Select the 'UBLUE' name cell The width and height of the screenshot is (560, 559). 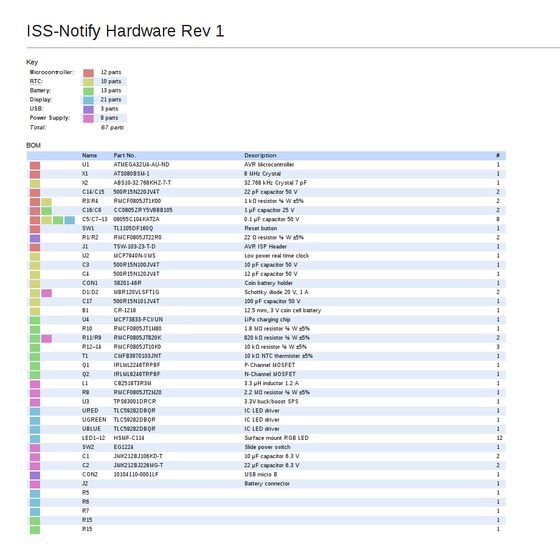91,429
